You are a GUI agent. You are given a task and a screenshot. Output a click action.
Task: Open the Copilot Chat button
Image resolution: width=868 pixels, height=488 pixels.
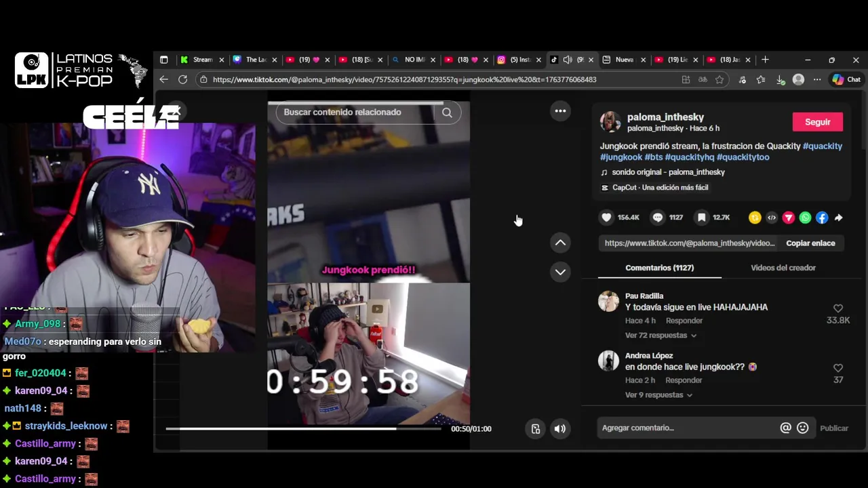coord(846,79)
